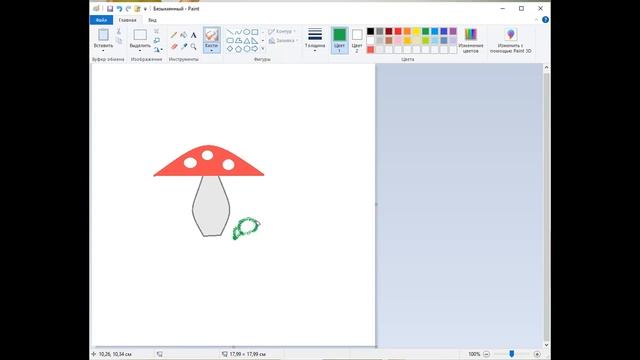Choose the Right triangle shape
640x360 pixels.
[x=255, y=40]
